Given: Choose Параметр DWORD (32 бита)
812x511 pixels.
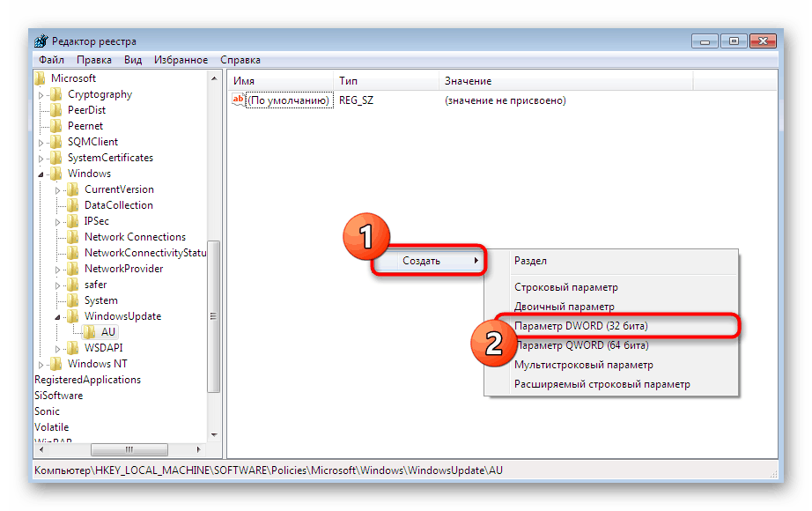Looking at the screenshot, I should [x=611, y=326].
